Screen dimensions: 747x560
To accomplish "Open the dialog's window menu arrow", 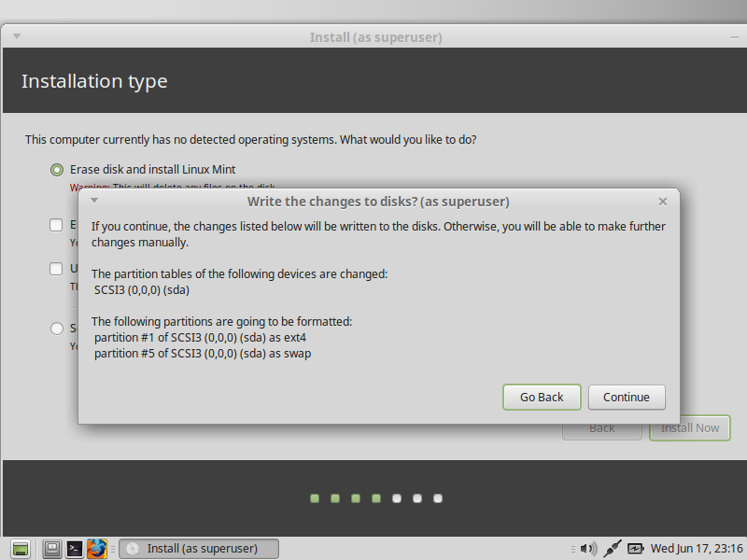I will pos(94,201).
